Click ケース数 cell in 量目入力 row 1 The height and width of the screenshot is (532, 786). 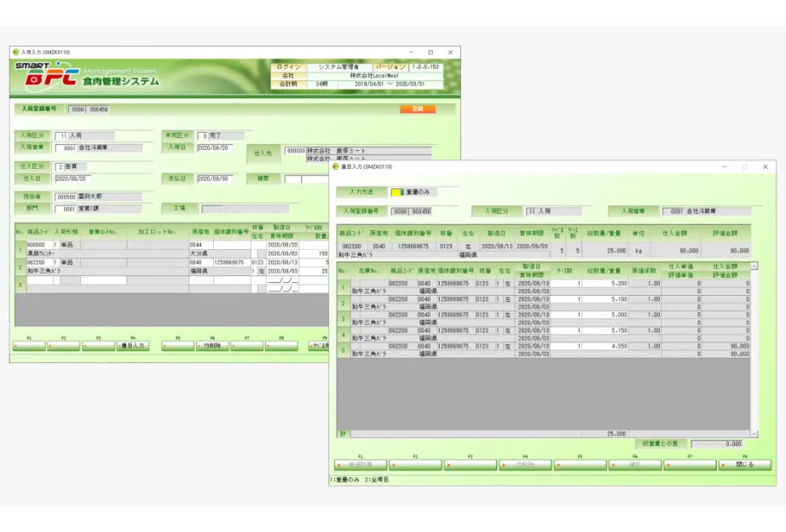click(x=565, y=283)
